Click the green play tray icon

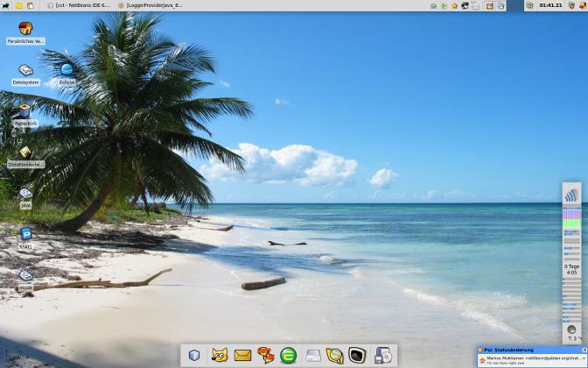(444, 5)
